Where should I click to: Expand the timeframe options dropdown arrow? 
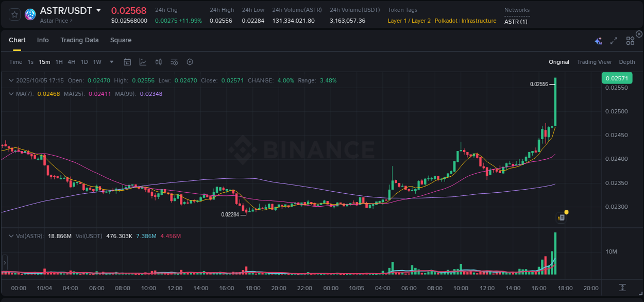[x=111, y=62]
